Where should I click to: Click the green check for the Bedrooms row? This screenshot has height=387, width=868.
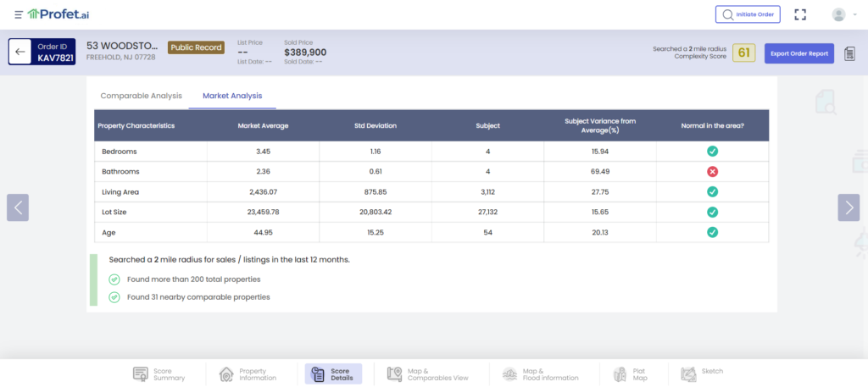pyautogui.click(x=712, y=151)
